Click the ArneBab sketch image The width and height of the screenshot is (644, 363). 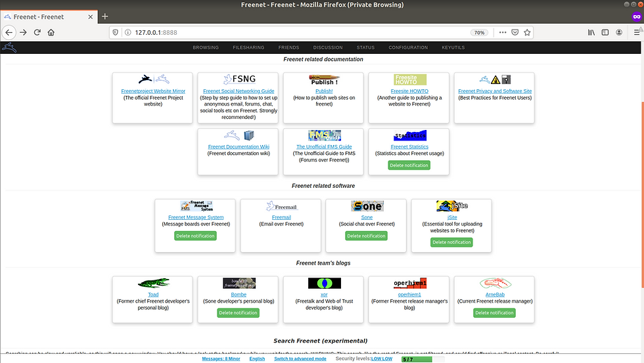point(495,283)
